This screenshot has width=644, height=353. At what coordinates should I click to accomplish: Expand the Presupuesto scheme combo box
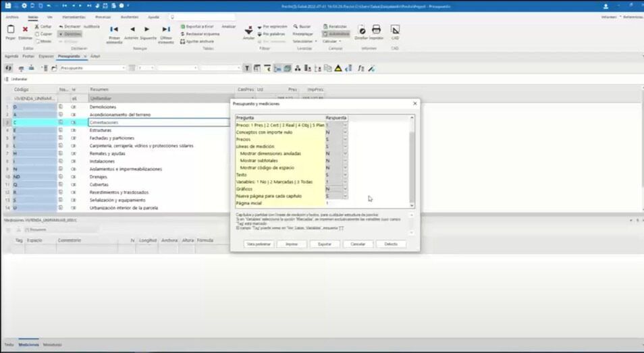point(124,68)
